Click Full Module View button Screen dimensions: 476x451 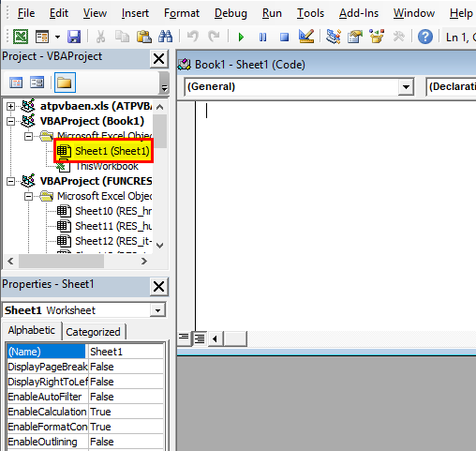click(200, 338)
